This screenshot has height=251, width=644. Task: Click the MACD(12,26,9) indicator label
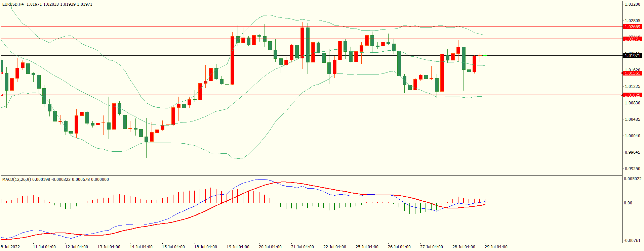point(16,180)
